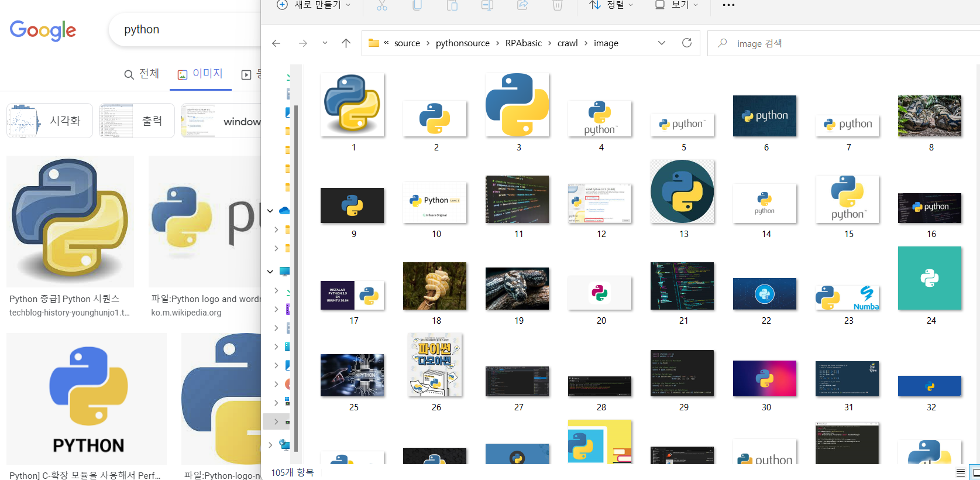Refresh the image folder view
The image size is (980, 480).
687,43
